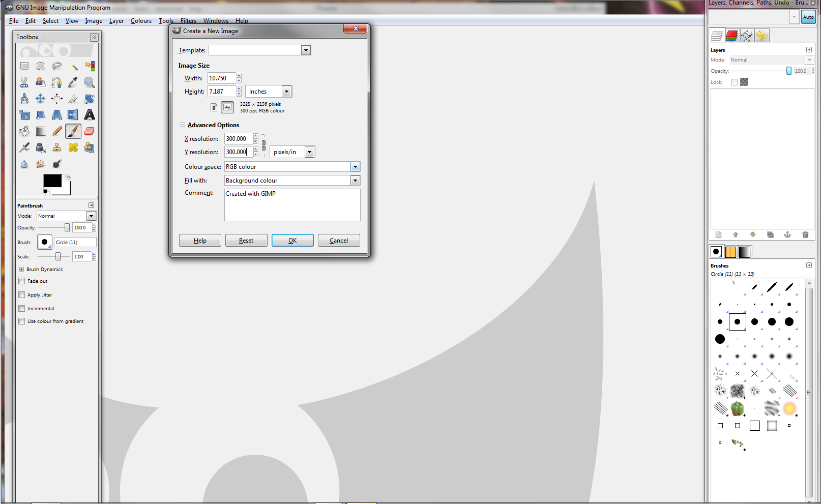This screenshot has width=821, height=504.
Task: Click into the Comment text box
Action: (292, 205)
